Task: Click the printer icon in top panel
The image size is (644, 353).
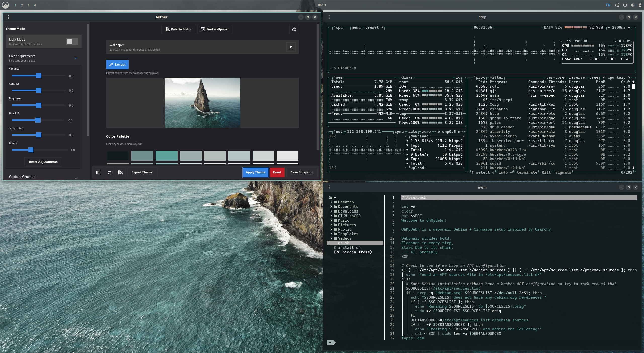Action: pos(617,5)
